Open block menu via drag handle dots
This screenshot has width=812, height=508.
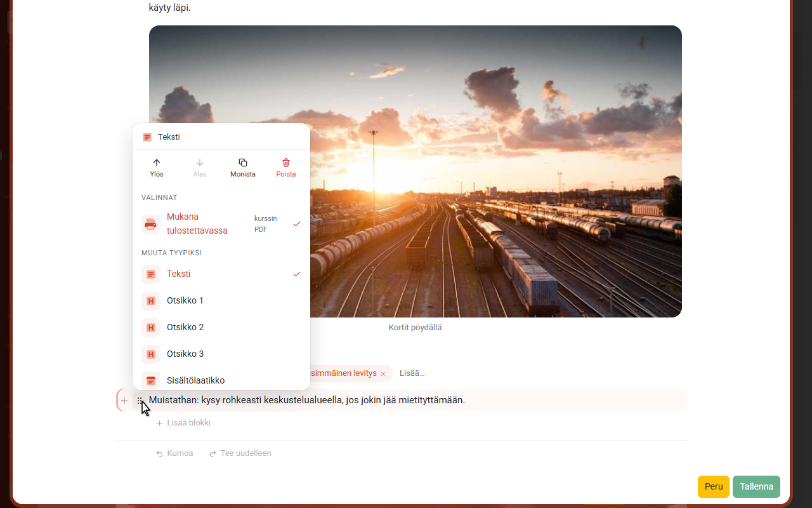point(140,401)
